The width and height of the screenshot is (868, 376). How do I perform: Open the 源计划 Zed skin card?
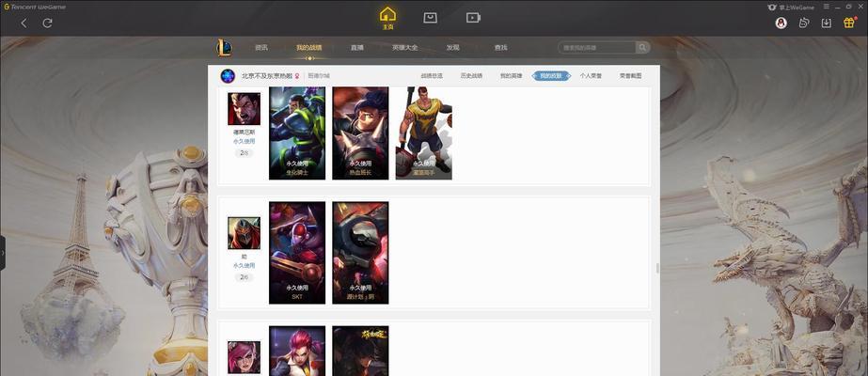click(x=360, y=253)
